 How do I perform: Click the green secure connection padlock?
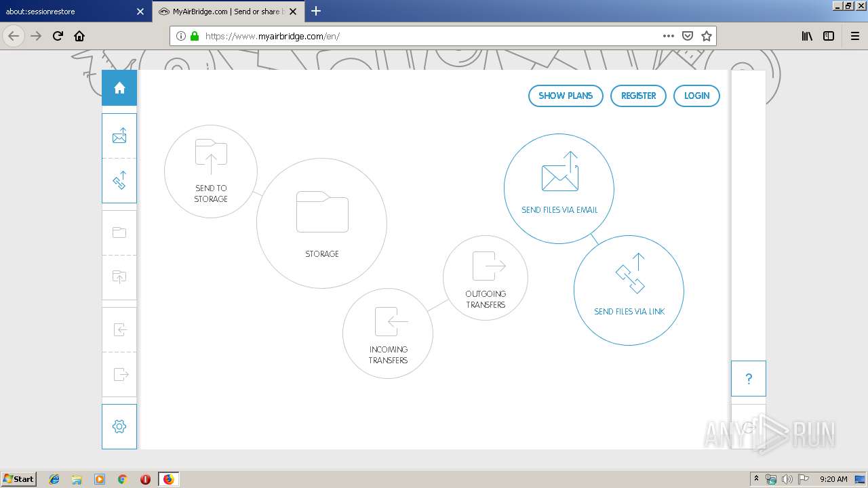[195, 36]
